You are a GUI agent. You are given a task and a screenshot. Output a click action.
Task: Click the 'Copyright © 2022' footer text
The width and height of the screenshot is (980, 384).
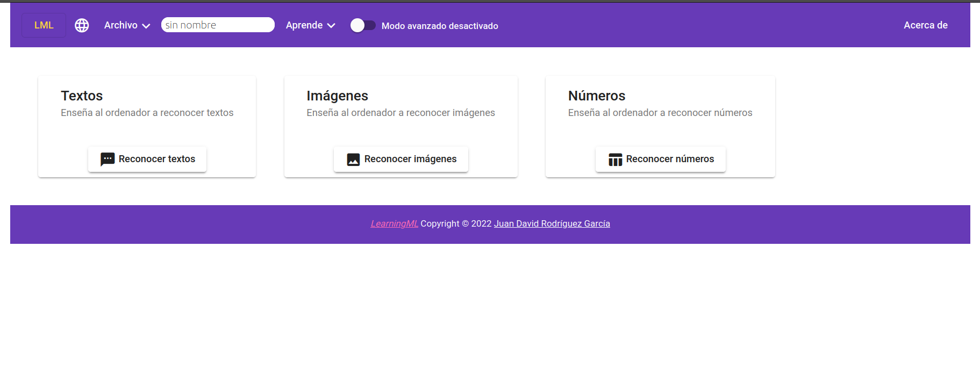click(456, 223)
